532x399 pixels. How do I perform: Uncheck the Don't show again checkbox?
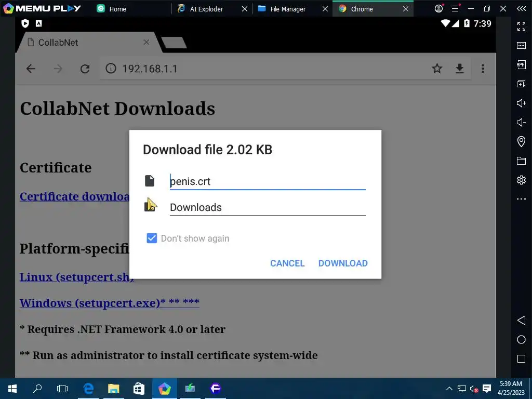(152, 238)
